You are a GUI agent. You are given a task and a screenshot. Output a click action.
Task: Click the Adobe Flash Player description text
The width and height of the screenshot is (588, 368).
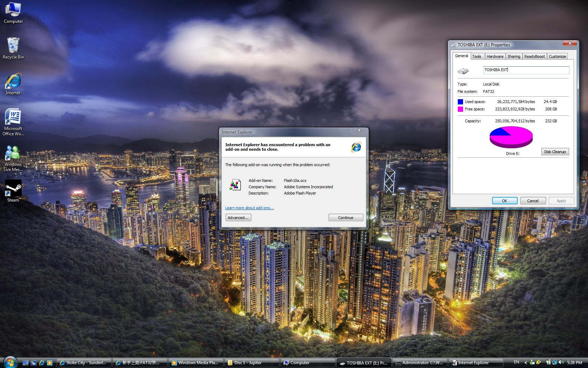point(300,193)
